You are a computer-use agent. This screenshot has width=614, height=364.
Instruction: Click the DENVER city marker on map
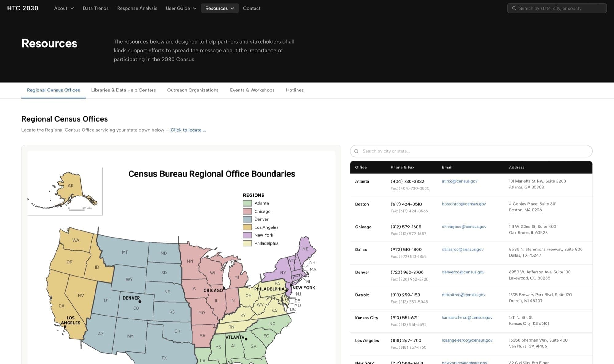click(x=140, y=302)
